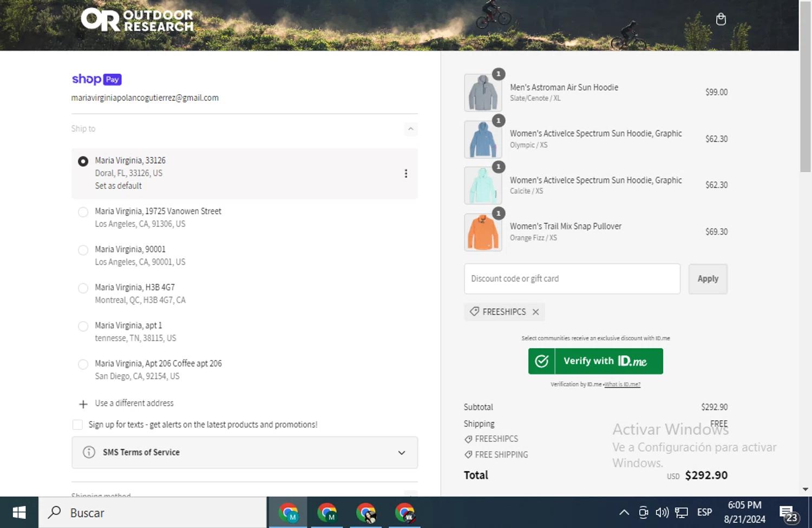The width and height of the screenshot is (812, 528).
Task: Remove the FREESHIPCS discount code
Action: 535,312
